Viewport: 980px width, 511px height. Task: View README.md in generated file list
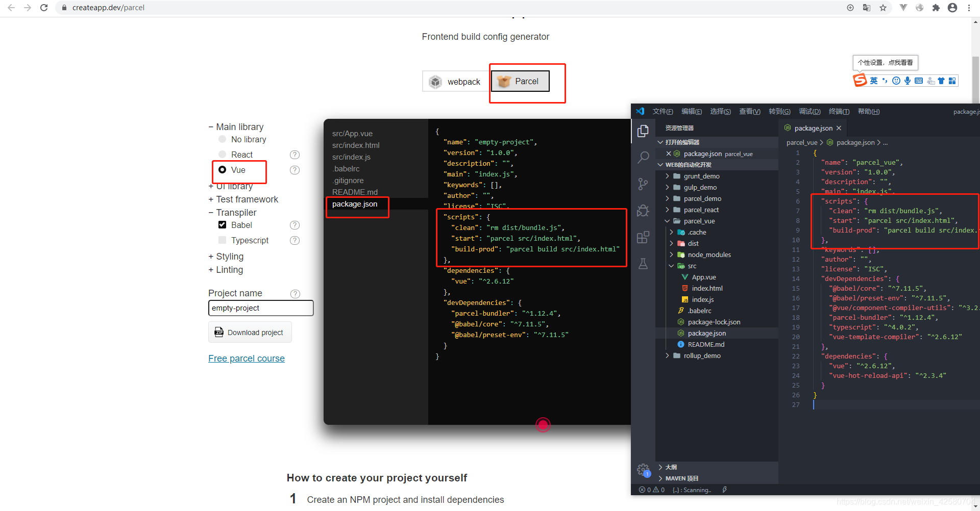[355, 192]
